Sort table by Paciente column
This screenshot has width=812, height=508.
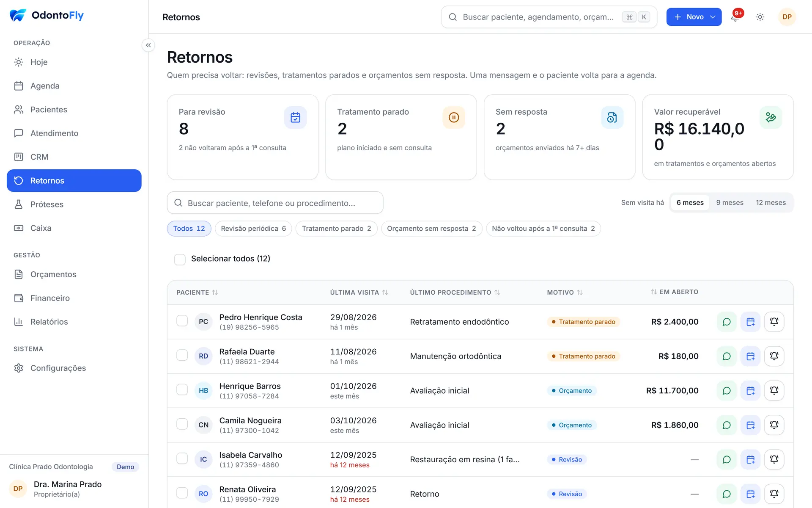point(197,293)
